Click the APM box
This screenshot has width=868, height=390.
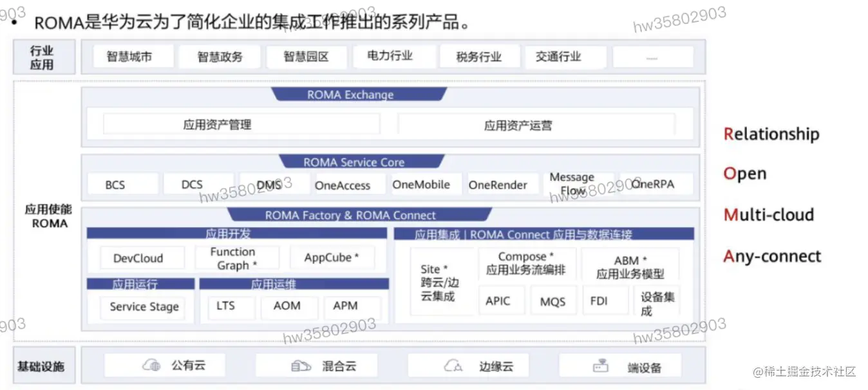[x=352, y=308]
